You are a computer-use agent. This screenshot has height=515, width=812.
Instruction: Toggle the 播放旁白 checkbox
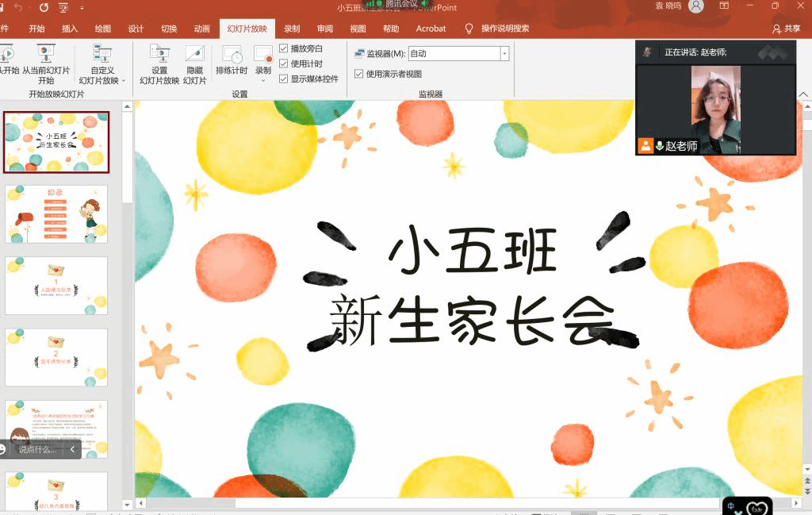point(283,48)
